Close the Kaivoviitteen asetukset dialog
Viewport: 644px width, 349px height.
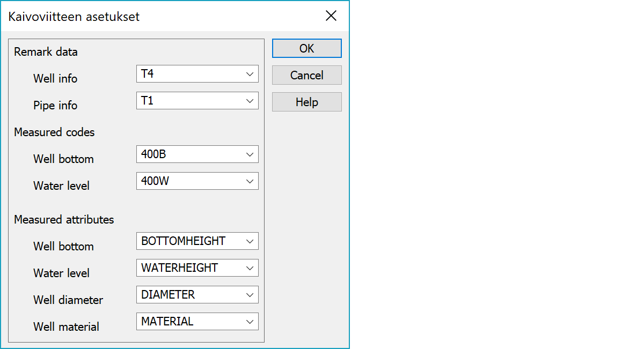[x=331, y=16]
